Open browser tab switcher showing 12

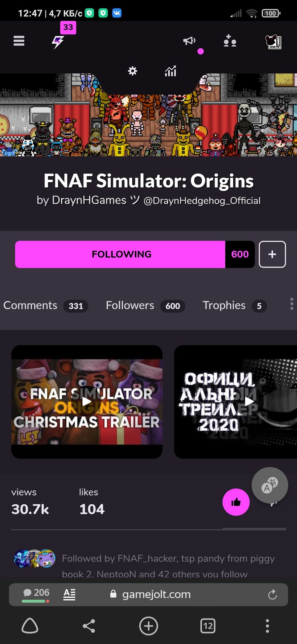pos(208,626)
